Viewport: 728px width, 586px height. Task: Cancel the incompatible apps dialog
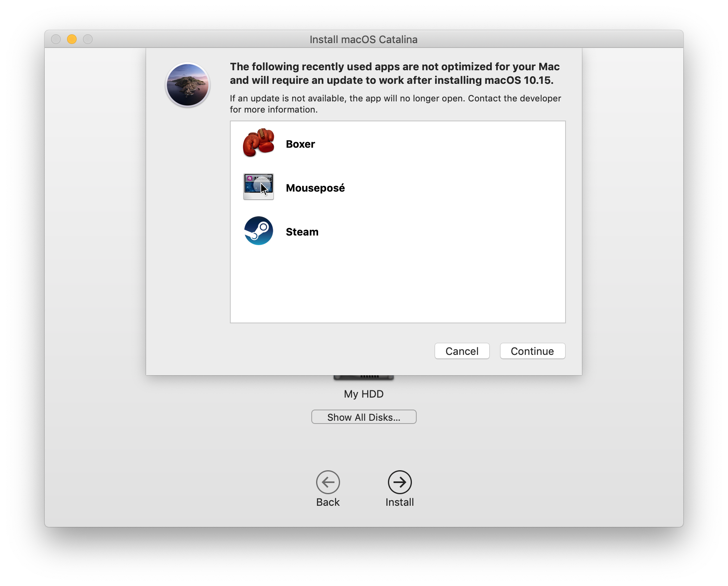pos(462,351)
